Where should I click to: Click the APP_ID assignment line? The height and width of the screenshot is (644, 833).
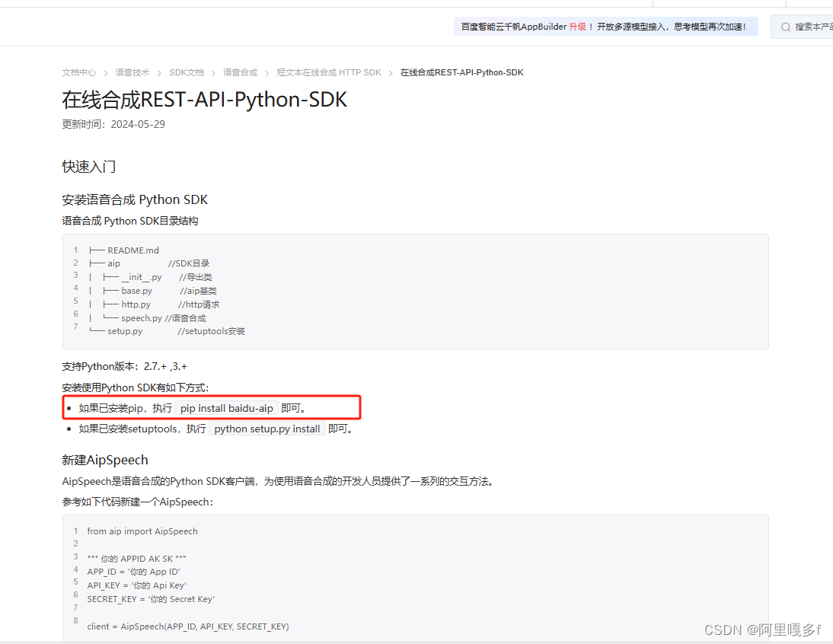pyautogui.click(x=133, y=572)
